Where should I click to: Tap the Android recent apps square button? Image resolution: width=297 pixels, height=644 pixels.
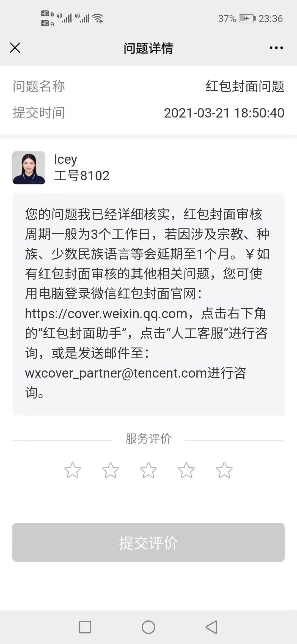tap(85, 627)
